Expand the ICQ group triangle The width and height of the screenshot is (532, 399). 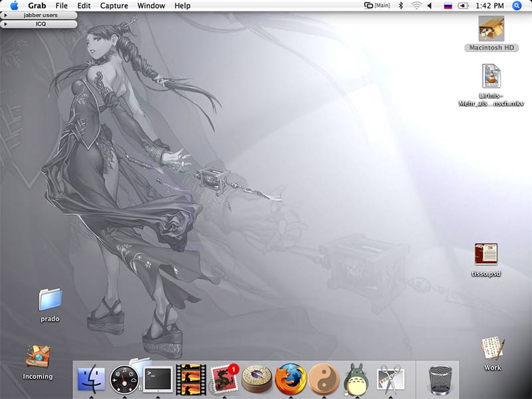(5, 24)
